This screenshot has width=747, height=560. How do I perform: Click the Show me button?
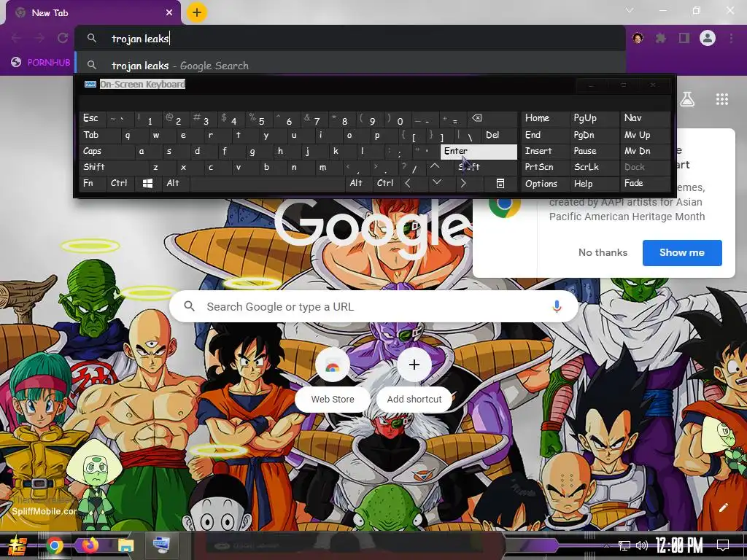tap(682, 252)
